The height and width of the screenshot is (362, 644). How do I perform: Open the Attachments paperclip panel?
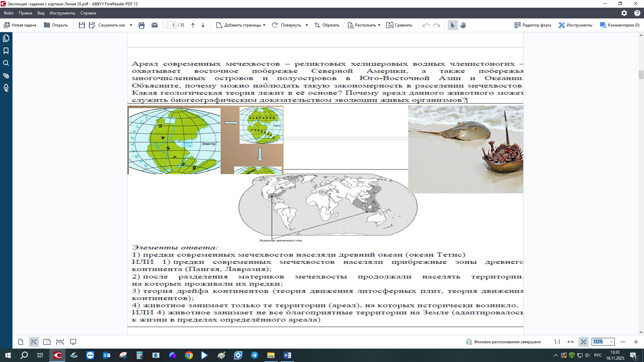[6, 76]
